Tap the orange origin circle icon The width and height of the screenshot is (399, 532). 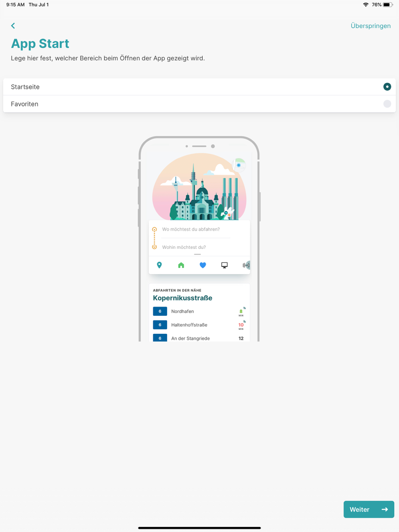click(x=154, y=229)
